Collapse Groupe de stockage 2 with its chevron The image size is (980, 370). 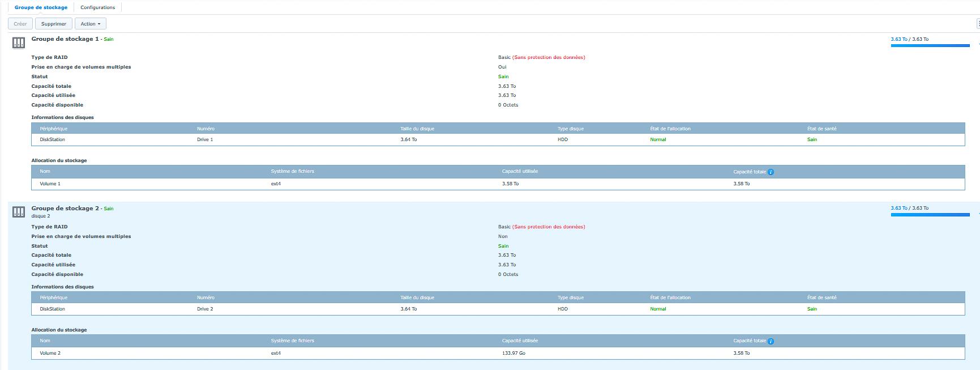click(x=978, y=213)
